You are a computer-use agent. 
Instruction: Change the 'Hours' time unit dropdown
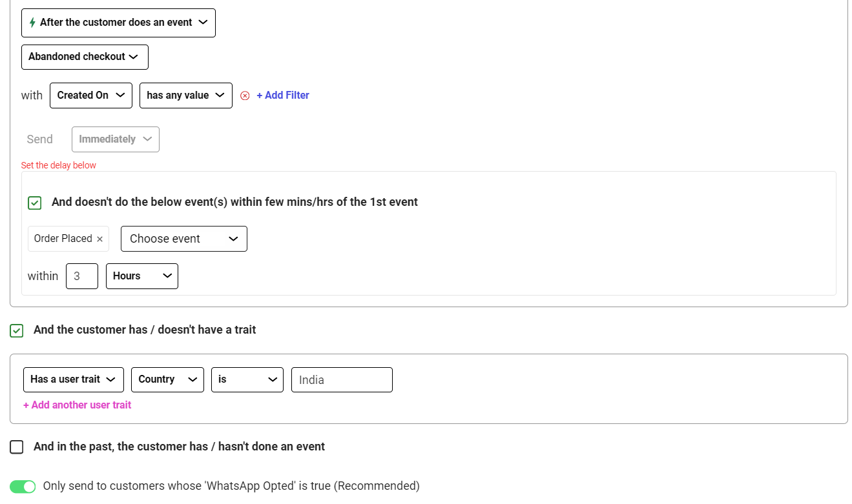click(x=142, y=276)
